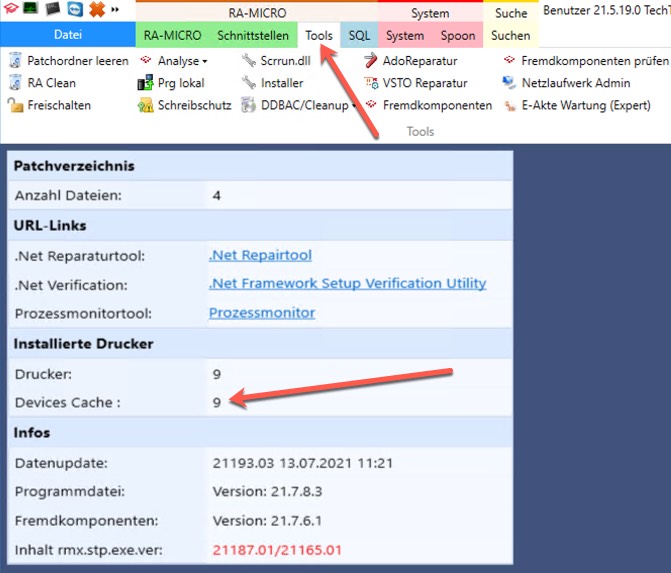This screenshot has height=573, width=671.
Task: Click the red value 21187.01/21165.01
Action: [x=277, y=550]
